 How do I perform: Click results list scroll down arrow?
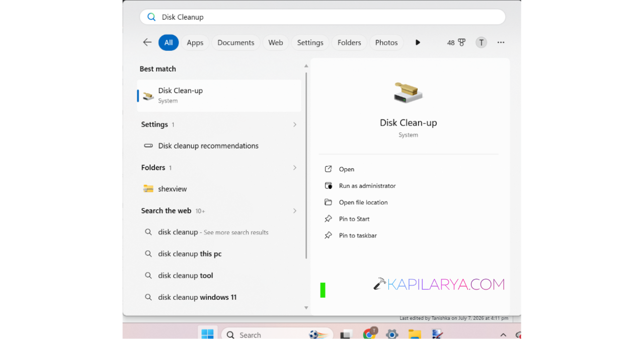pos(306,308)
